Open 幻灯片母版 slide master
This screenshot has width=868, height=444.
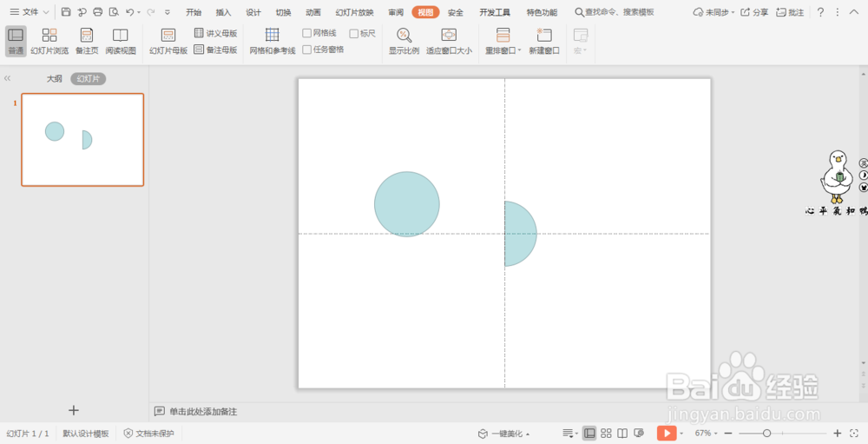click(x=168, y=42)
